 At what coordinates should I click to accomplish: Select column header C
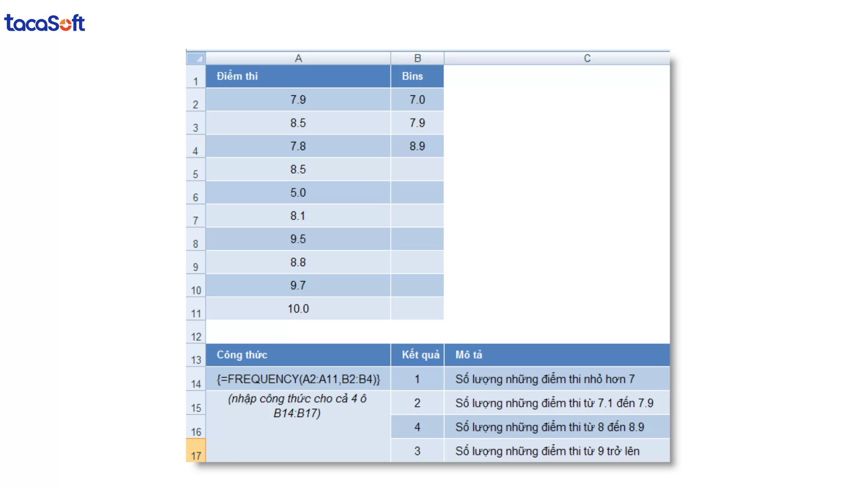pyautogui.click(x=587, y=58)
